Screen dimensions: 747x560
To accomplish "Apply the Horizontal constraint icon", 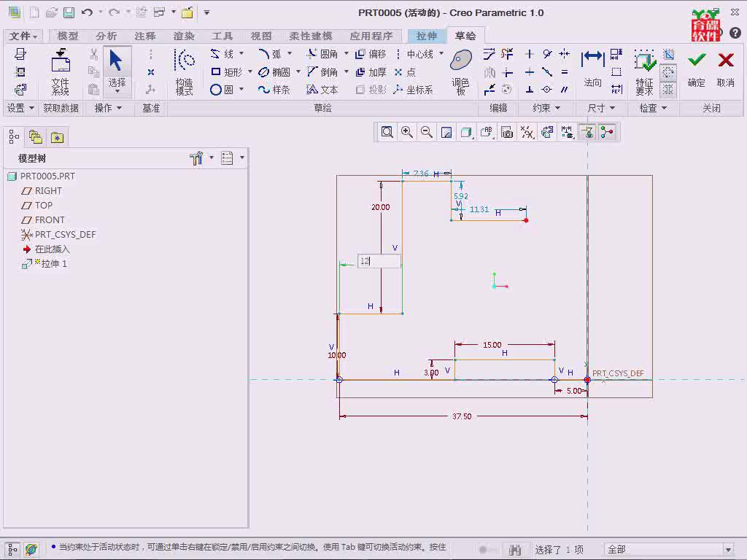I will coord(530,72).
